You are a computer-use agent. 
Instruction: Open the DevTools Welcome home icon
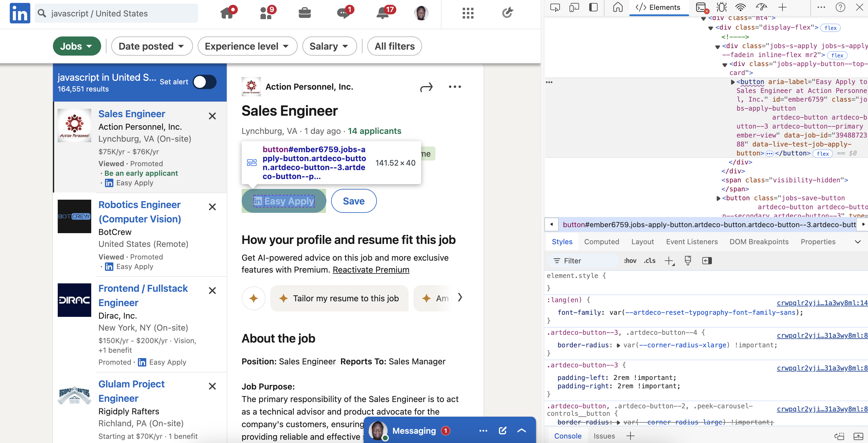[618, 7]
